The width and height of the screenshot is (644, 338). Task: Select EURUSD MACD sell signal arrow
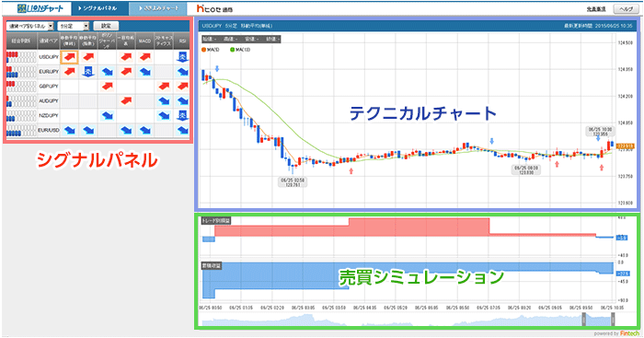click(x=145, y=131)
